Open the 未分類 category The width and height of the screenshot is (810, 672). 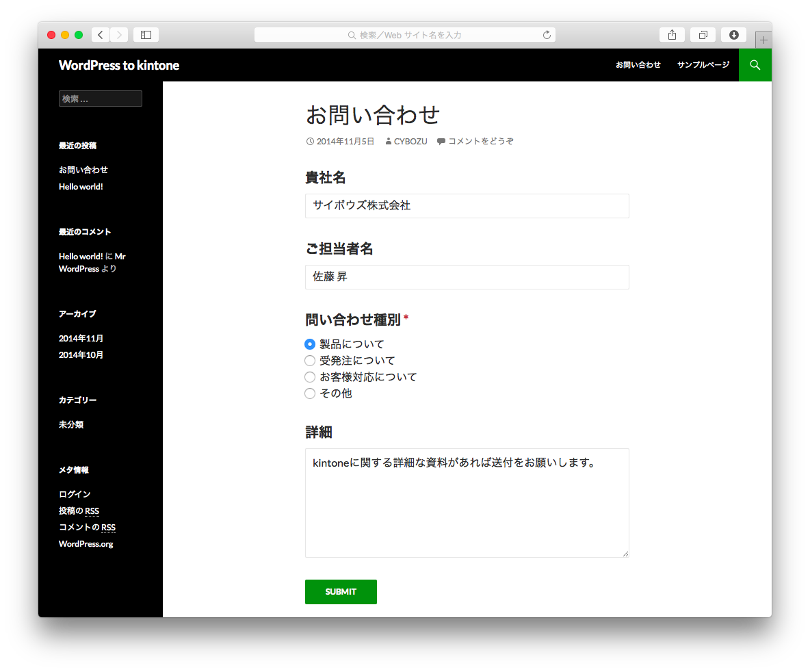70,424
